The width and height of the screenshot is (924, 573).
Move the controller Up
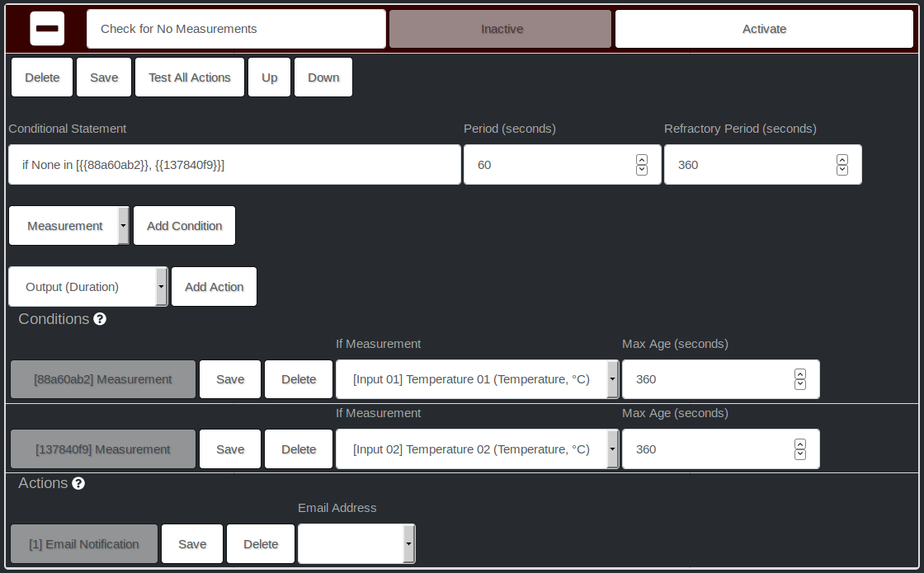(269, 77)
